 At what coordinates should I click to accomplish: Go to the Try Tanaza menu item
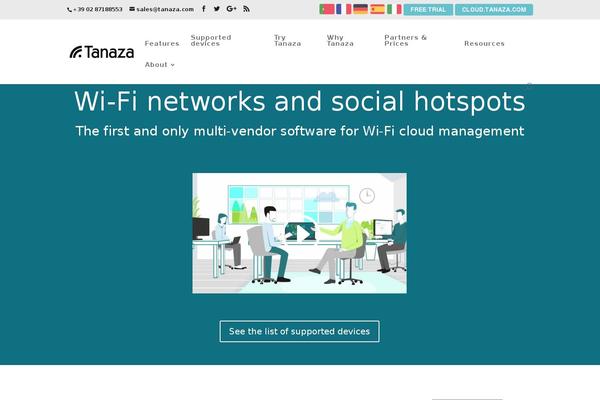coord(287,41)
